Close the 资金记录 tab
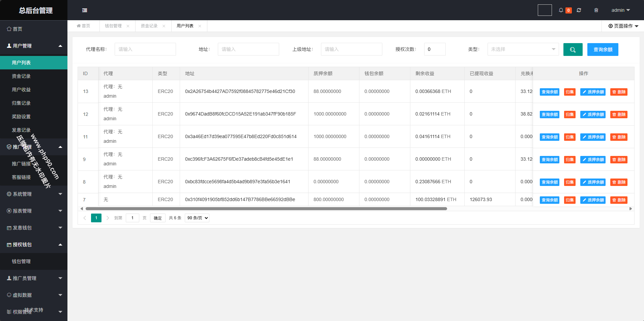 pyautogui.click(x=164, y=26)
